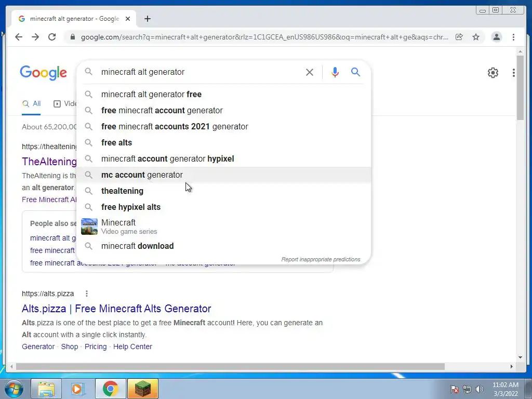Open the volume speaker tray icon

(480, 389)
